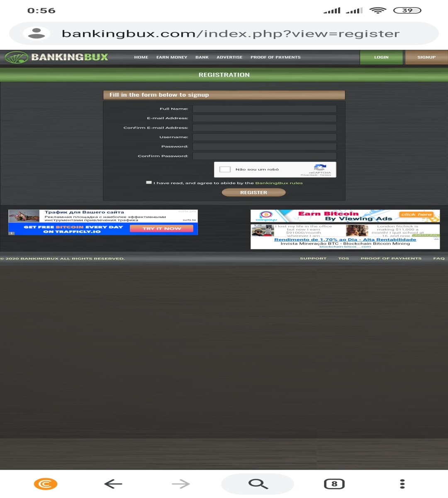
Task: Open PROOF OF PAYMENTS in top navigation
Action: (x=275, y=57)
